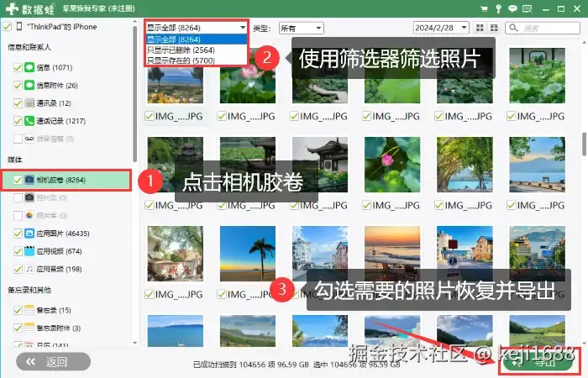Open the shopping cart purchase icon
This screenshot has width=588, height=378.
(x=484, y=8)
